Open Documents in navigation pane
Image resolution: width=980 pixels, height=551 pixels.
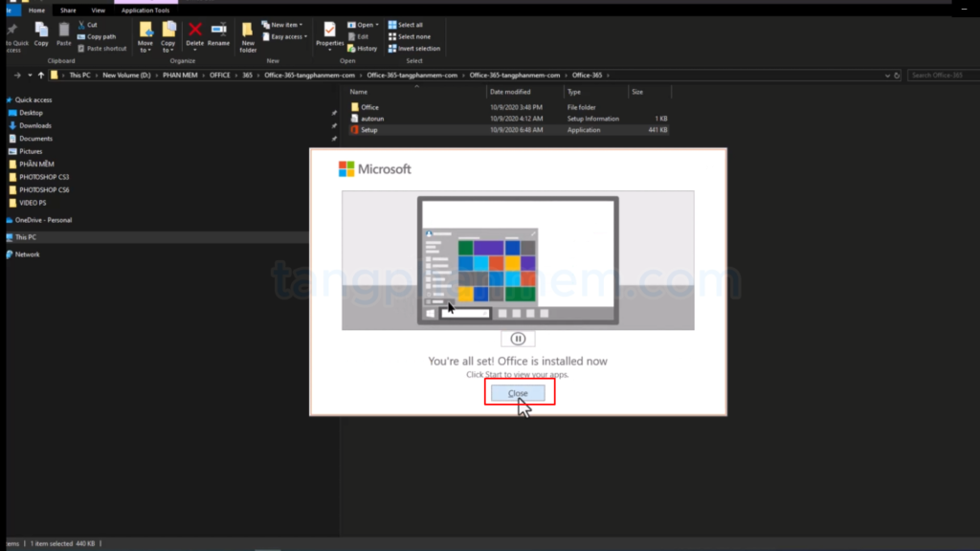coord(35,139)
